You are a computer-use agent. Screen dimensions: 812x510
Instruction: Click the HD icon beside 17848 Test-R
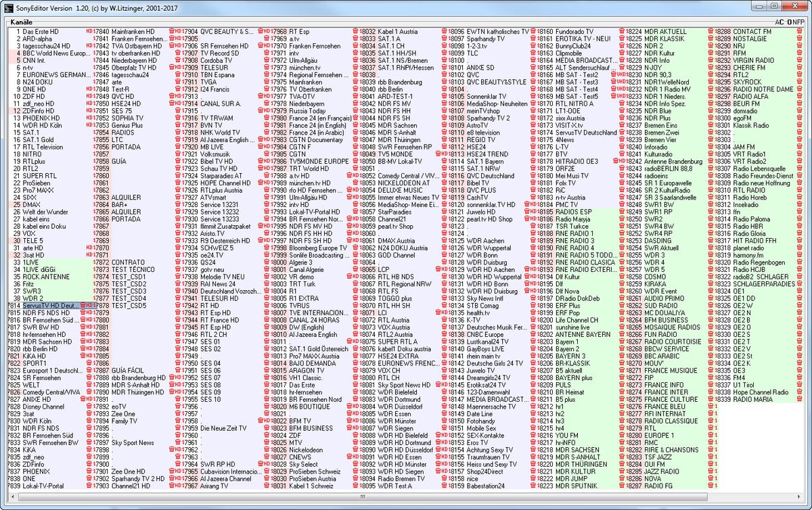[89, 89]
